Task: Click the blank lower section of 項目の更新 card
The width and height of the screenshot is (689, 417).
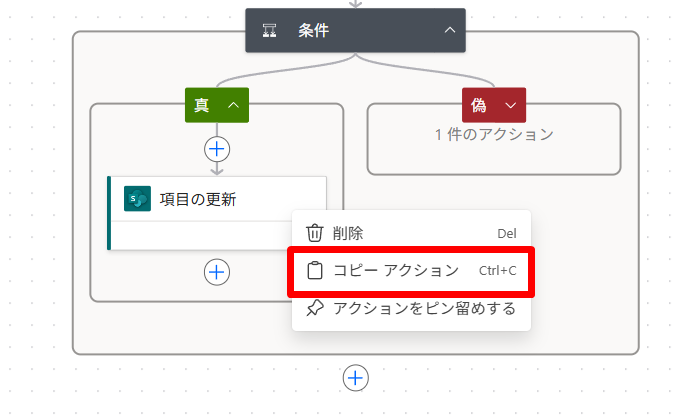Action: [x=202, y=236]
